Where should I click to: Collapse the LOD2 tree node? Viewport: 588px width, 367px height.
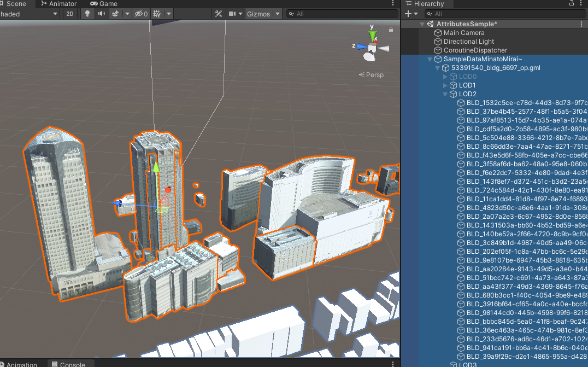tap(445, 94)
